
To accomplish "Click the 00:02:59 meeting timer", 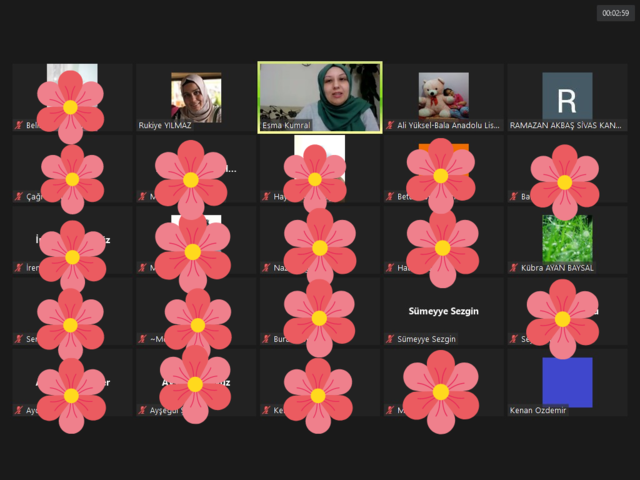I will click(616, 13).
